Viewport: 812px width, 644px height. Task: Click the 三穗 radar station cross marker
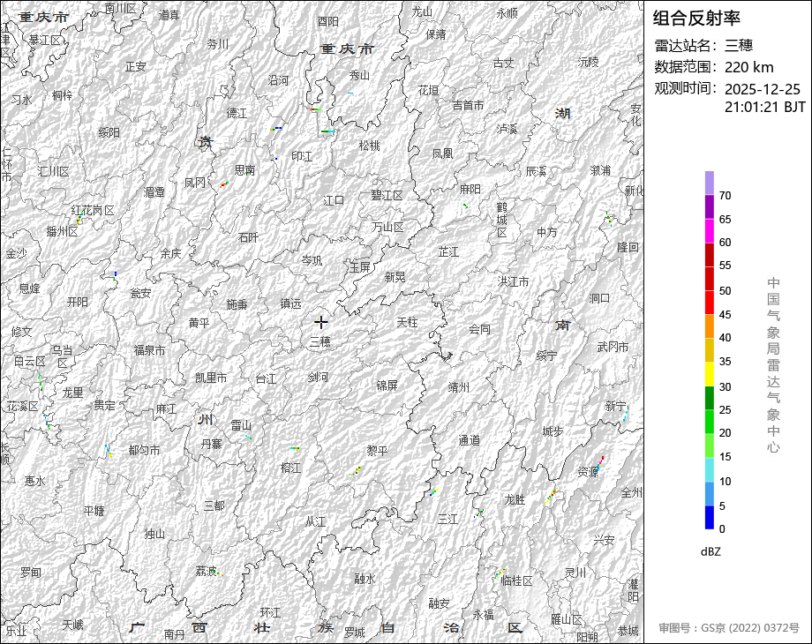[x=321, y=323]
